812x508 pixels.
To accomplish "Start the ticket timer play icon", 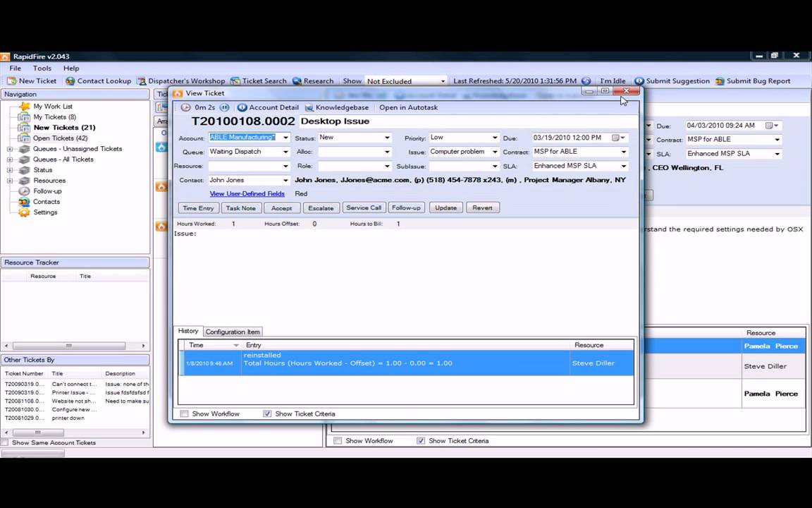I will (186, 108).
